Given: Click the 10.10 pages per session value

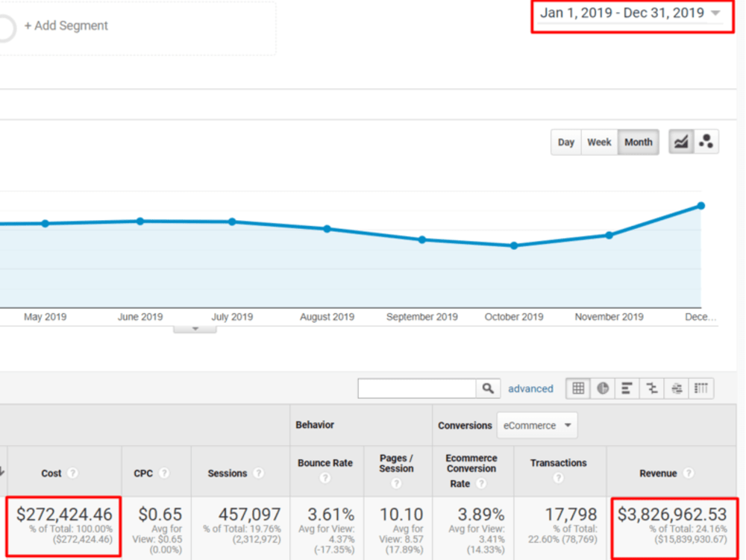Looking at the screenshot, I should tap(401, 515).
